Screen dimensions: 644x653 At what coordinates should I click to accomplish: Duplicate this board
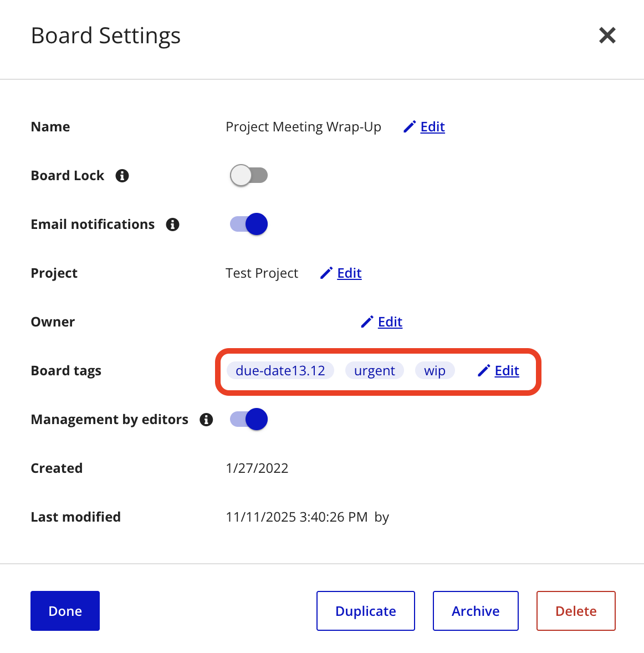[x=366, y=611]
